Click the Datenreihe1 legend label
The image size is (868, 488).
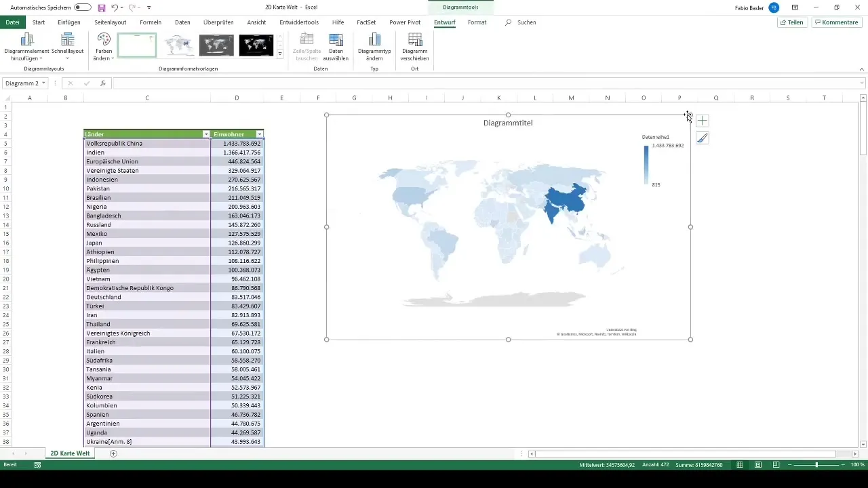656,137
